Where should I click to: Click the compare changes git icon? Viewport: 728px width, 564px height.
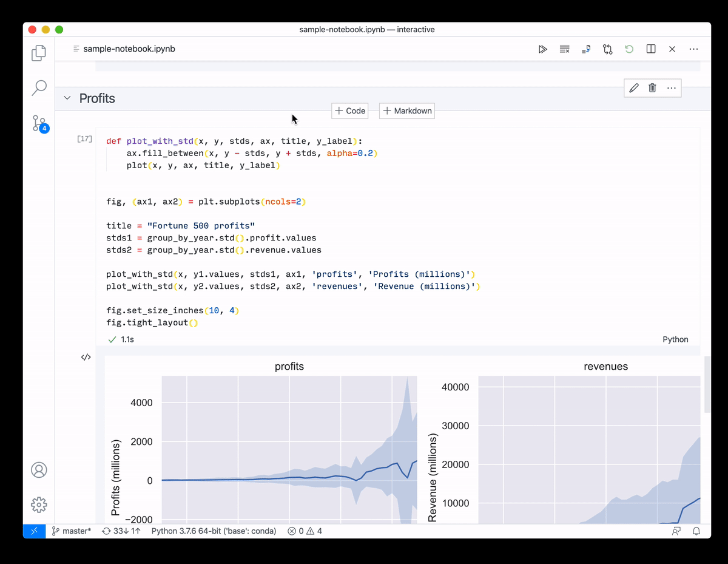[608, 49]
